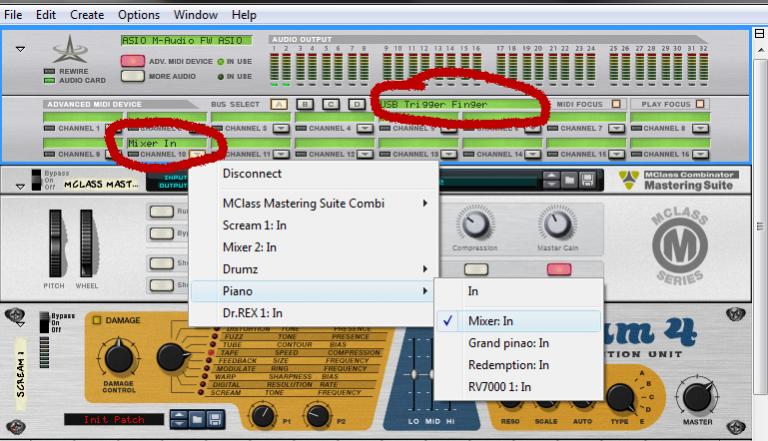Enable the MIDI Focus checkbox
The image size is (768, 441).
tap(616, 104)
